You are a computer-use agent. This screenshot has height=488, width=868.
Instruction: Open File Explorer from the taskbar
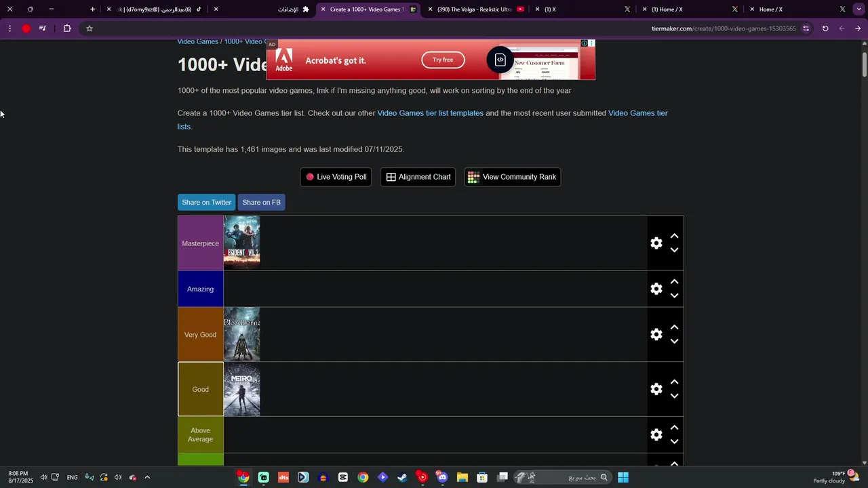[462, 477]
